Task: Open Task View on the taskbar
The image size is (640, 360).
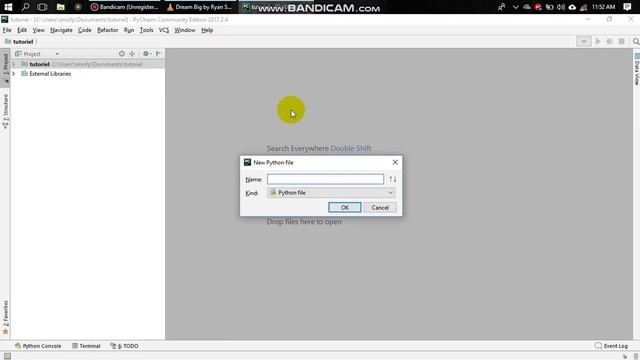Action: (42, 7)
